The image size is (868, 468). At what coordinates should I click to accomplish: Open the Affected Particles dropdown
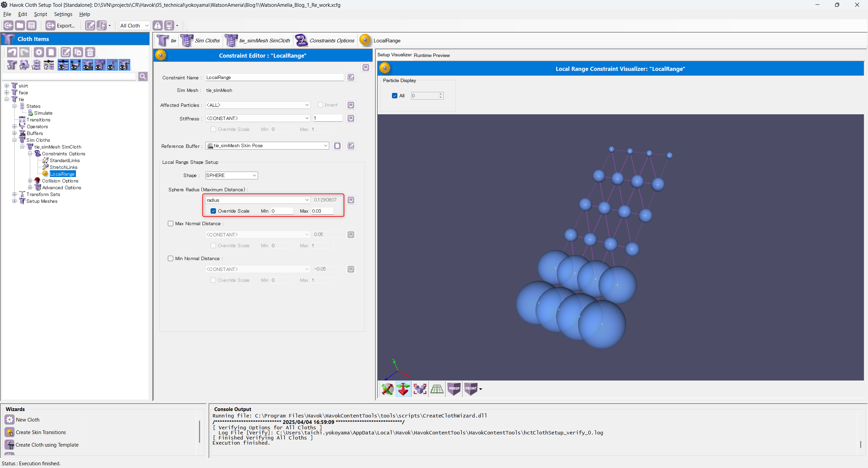(258, 105)
